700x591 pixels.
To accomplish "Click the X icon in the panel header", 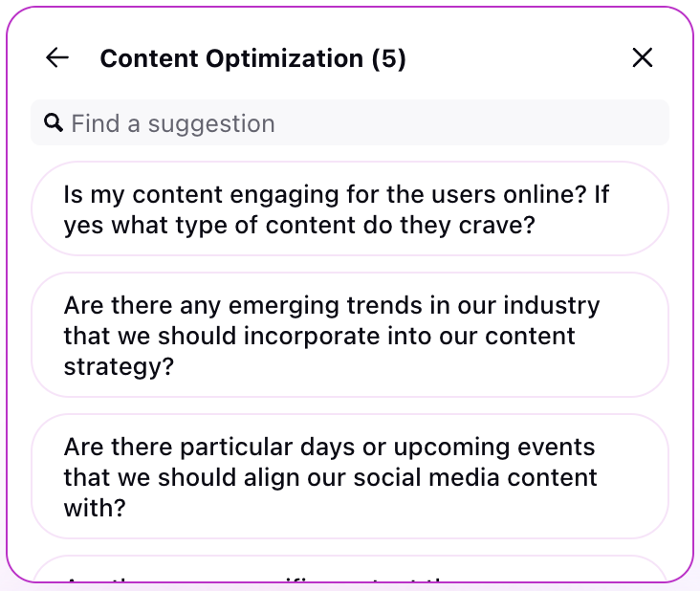I will (x=643, y=58).
